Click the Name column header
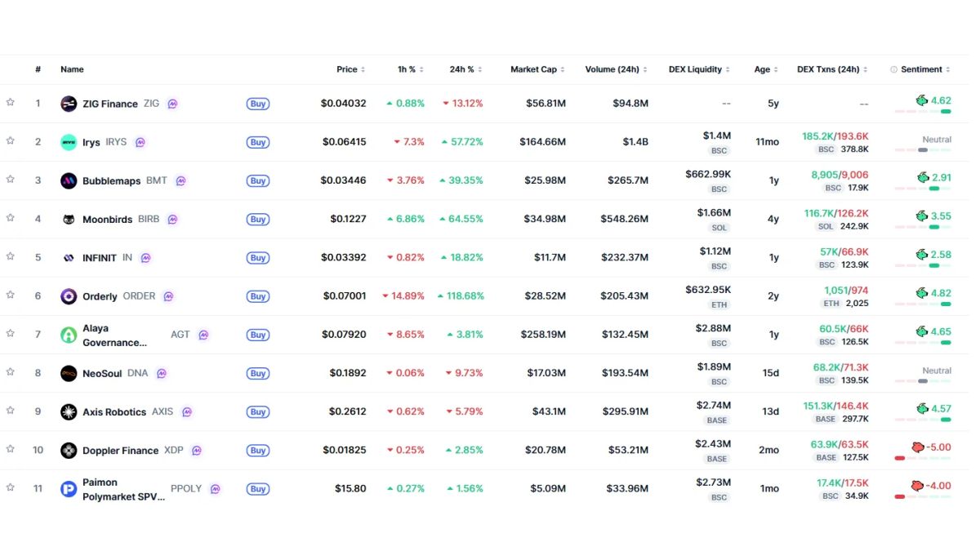Viewport: 980px width, 551px height. pyautogui.click(x=72, y=69)
